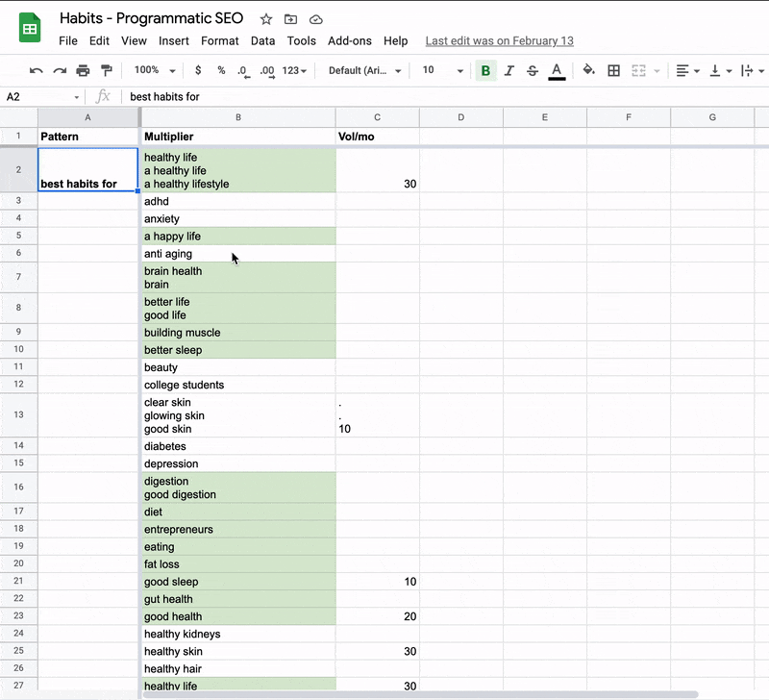769x700 pixels.
Task: Click the Move to folder icon
Action: pos(291,19)
